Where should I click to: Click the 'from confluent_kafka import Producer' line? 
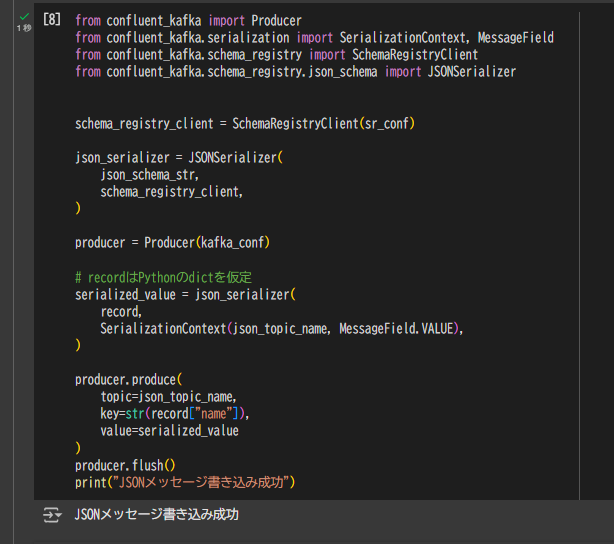(x=188, y=20)
